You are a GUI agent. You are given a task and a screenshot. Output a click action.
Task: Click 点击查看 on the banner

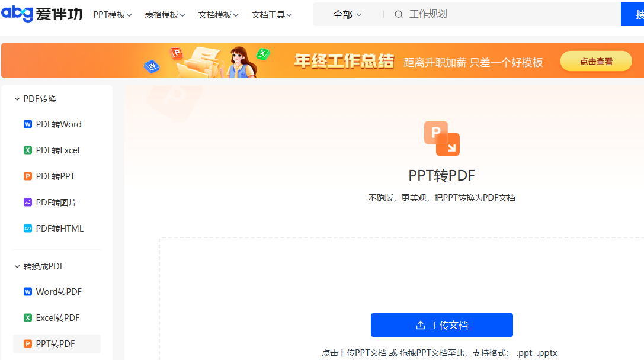coord(596,60)
